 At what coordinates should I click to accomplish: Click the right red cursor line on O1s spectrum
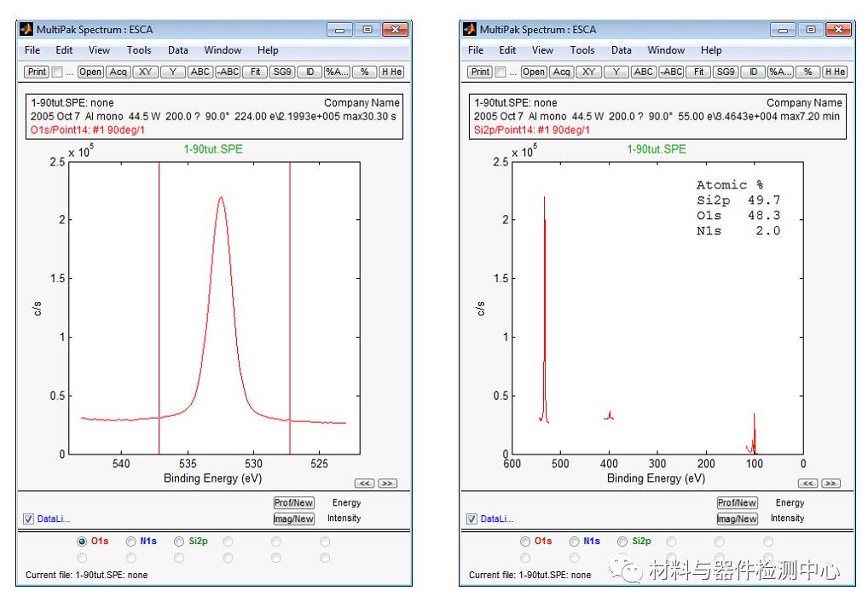[290, 308]
